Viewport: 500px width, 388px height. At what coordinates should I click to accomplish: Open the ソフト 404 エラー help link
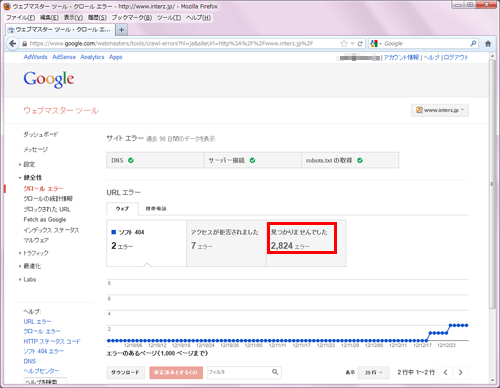point(43,351)
